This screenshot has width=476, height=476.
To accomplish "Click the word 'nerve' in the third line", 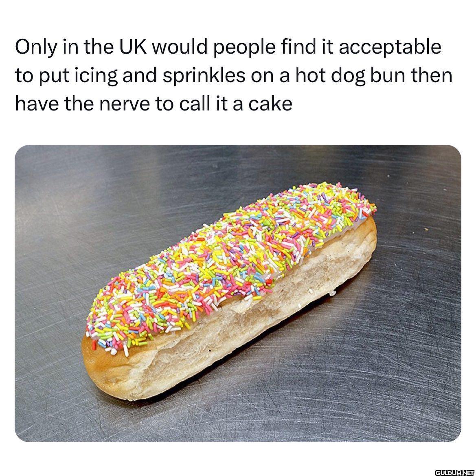I will click(124, 104).
